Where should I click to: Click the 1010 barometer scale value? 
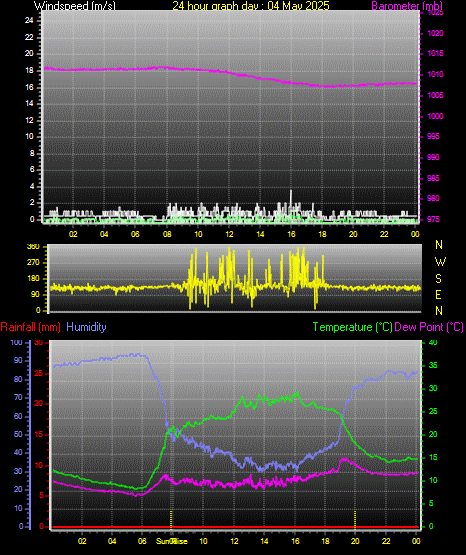[x=435, y=74]
